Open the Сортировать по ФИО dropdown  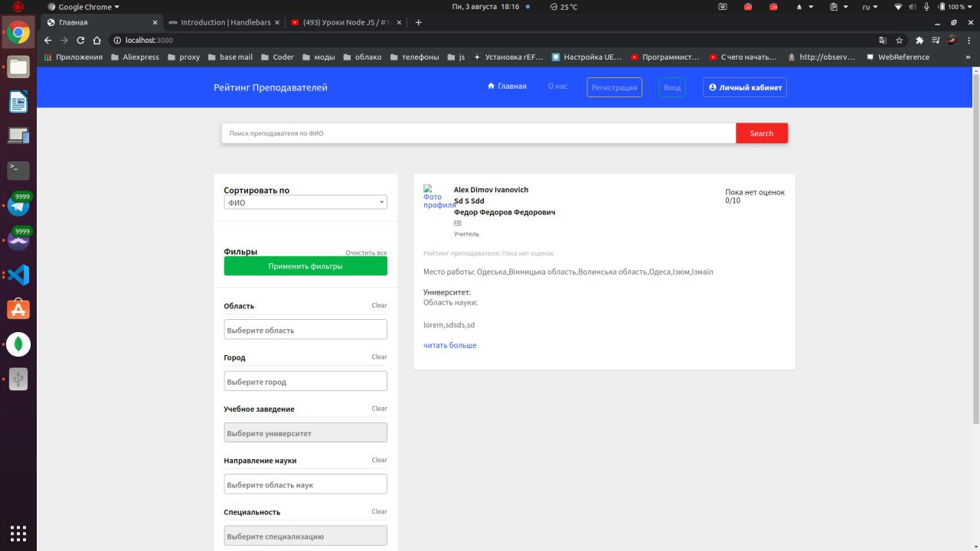click(305, 202)
